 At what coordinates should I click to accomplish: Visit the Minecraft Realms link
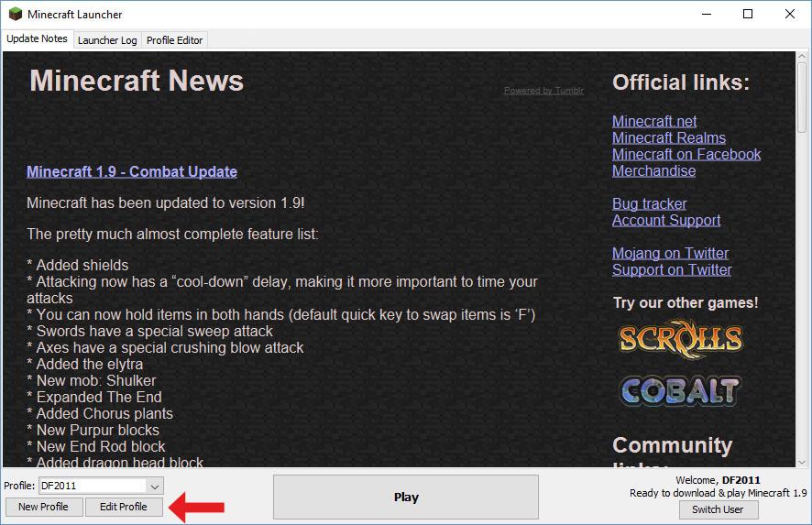(x=668, y=137)
